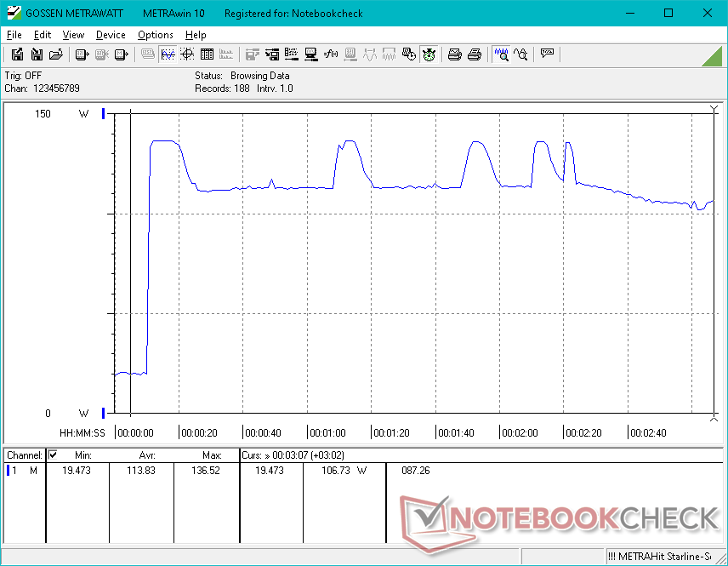
Task: Click blue channel 1 color marker in table
Action: pos(8,471)
